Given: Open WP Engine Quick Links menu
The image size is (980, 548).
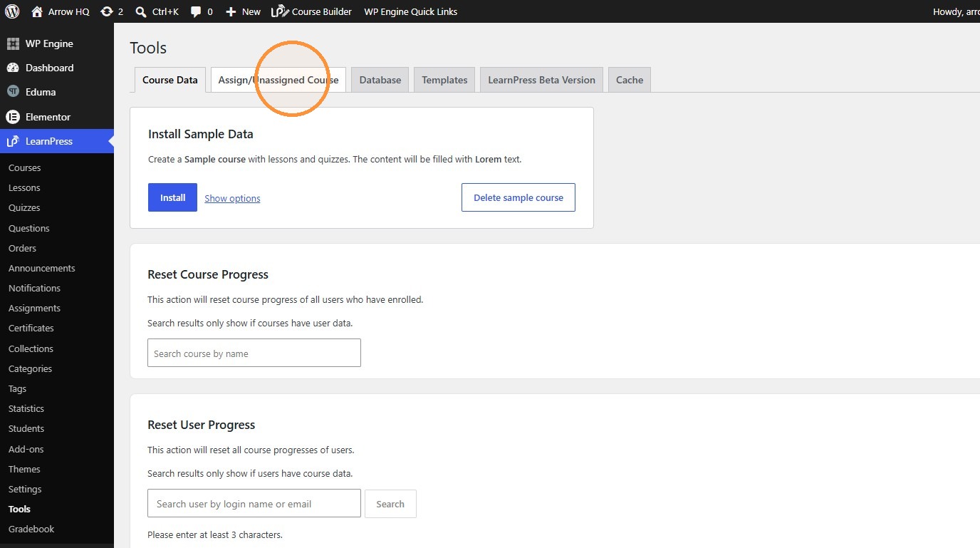Looking at the screenshot, I should 411,11.
